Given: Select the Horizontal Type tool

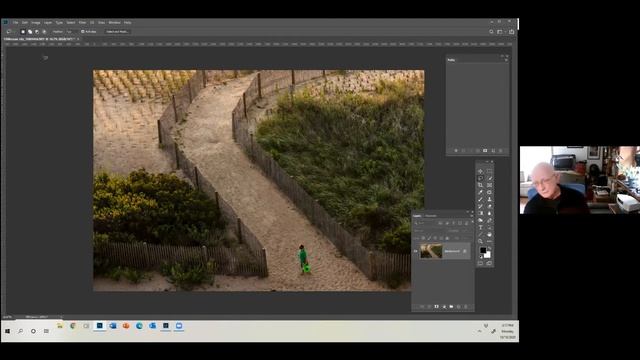Looking at the screenshot, I should [x=480, y=227].
